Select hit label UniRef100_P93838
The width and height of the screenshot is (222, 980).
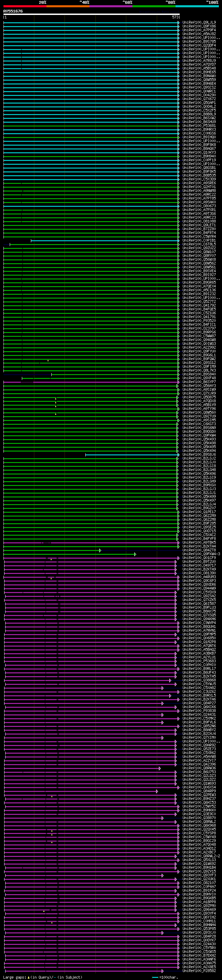(199, 711)
